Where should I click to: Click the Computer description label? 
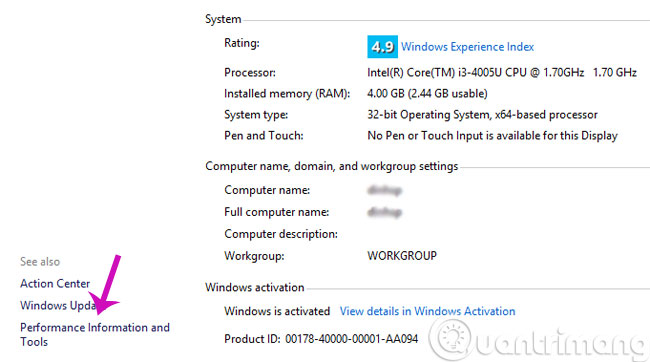[x=281, y=234]
